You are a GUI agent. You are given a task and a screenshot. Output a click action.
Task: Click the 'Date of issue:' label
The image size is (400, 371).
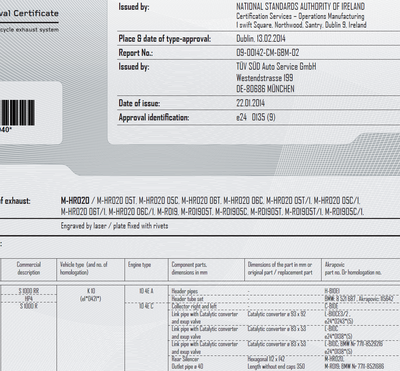(139, 103)
